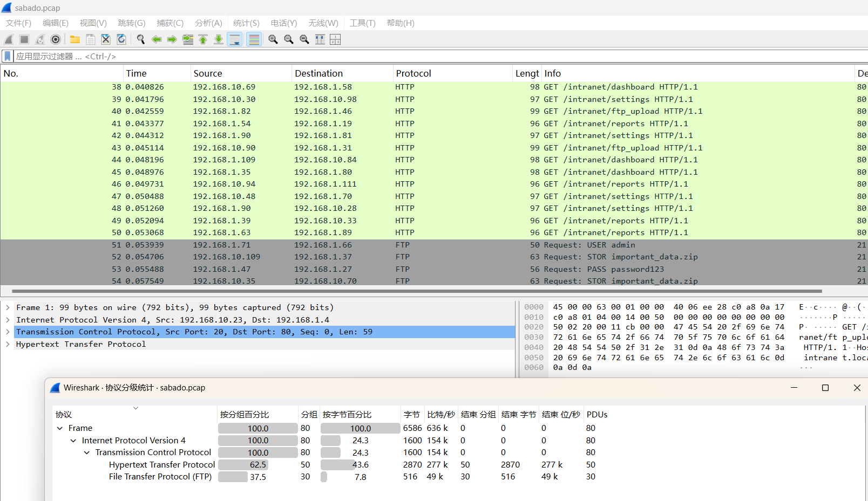Expand the Frame 1 details row
This screenshot has width=868, height=501.
point(8,307)
